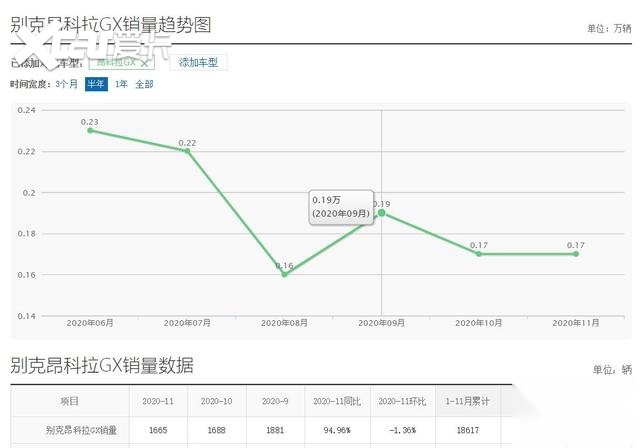Viewport: 640px width, 448px height.
Task: Remove the 昂科拉GX model tag
Action: click(145, 63)
